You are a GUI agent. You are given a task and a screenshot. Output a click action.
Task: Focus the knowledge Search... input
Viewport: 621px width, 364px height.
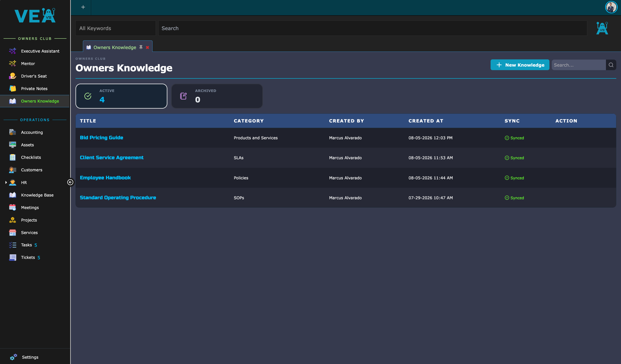[x=579, y=65]
